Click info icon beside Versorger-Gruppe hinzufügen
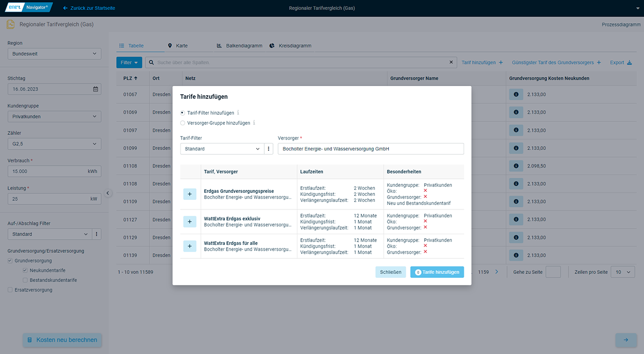The image size is (644, 354). pos(254,123)
